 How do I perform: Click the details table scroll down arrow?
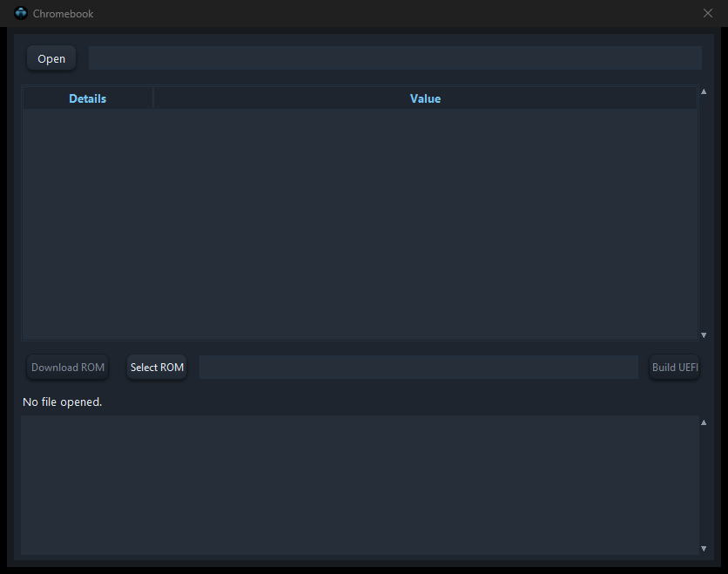704,334
